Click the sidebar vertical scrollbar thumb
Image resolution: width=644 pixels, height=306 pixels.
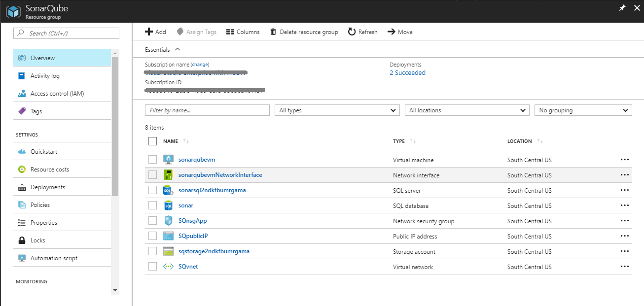[115, 126]
